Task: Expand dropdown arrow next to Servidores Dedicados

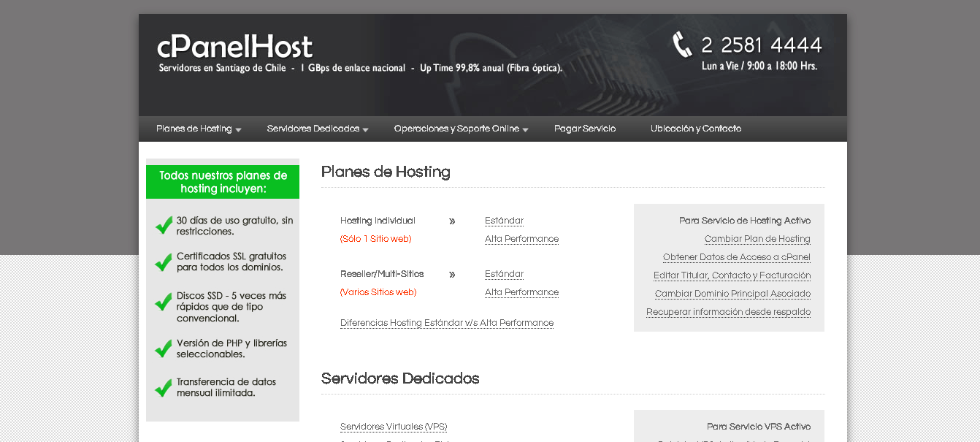Action: pos(366,130)
